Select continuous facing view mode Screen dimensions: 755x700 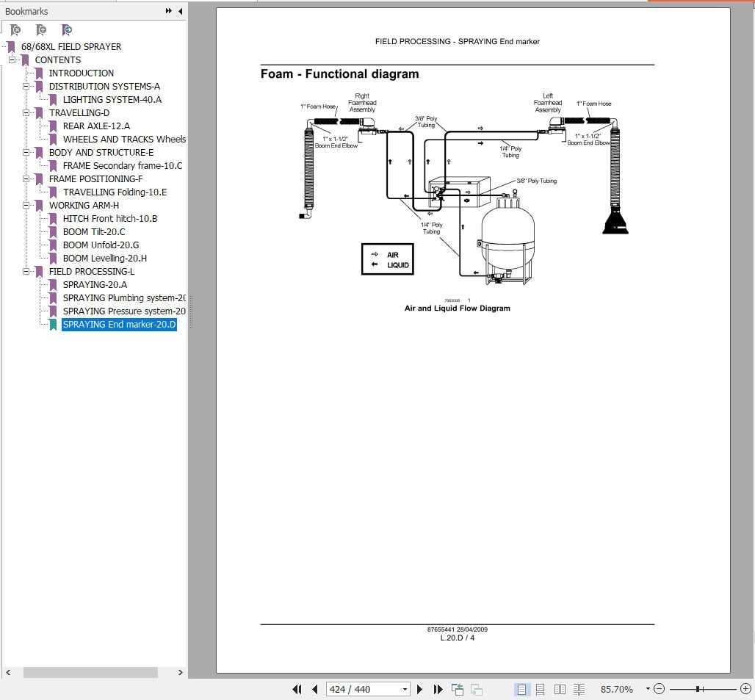click(x=579, y=690)
